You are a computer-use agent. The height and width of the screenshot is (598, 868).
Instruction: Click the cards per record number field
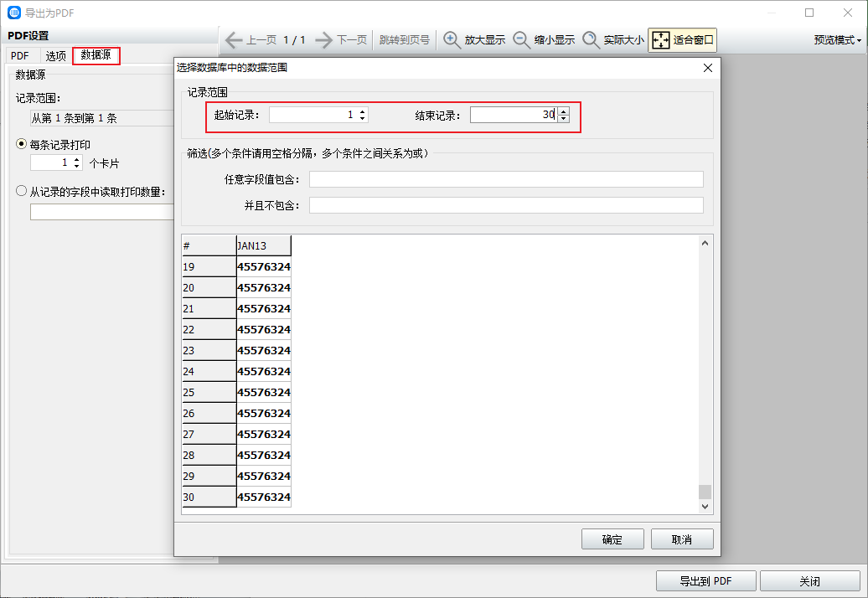coord(51,162)
